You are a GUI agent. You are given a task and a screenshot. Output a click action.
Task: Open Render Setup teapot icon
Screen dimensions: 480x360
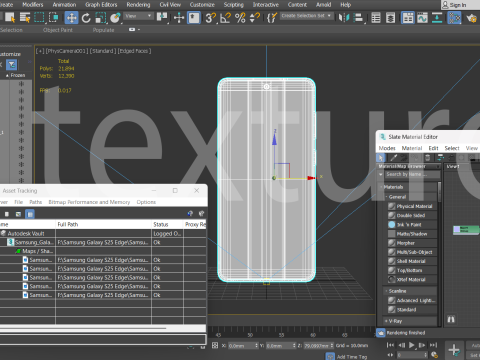click(471, 17)
